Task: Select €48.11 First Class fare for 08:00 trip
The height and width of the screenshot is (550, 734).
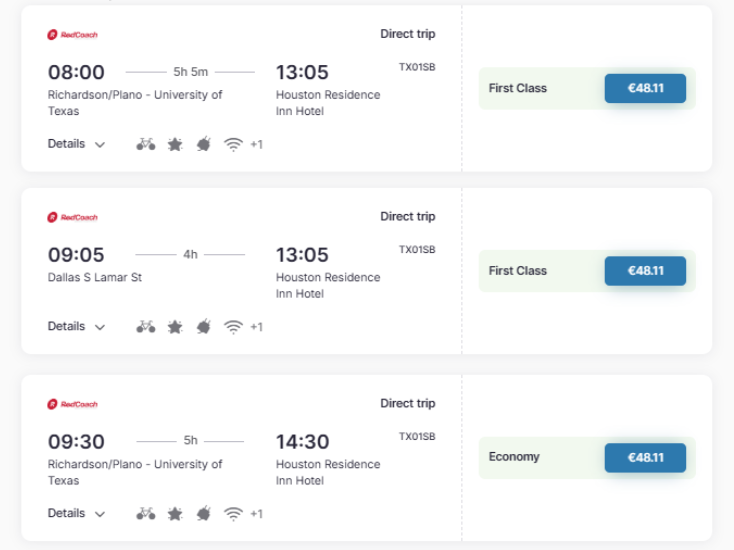Action: [645, 88]
